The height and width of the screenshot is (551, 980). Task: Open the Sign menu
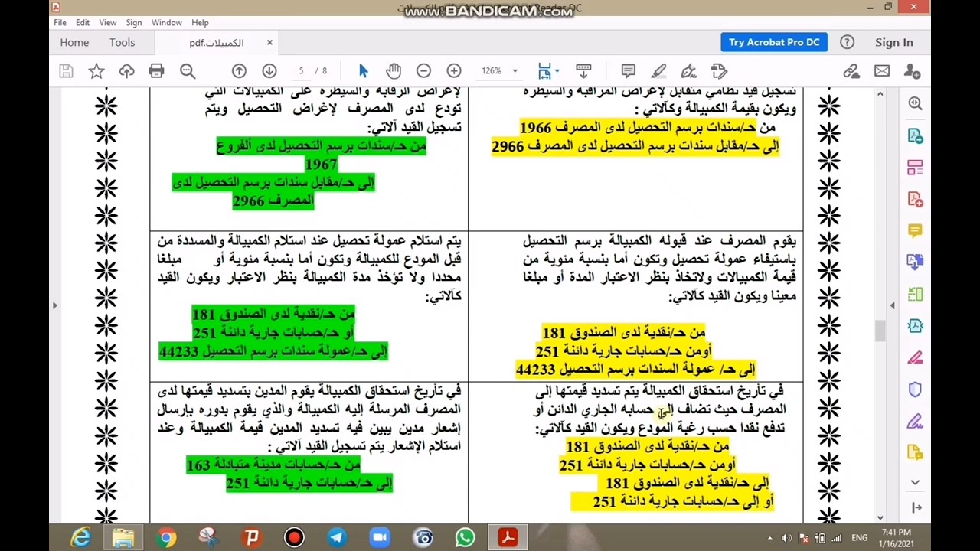(134, 23)
